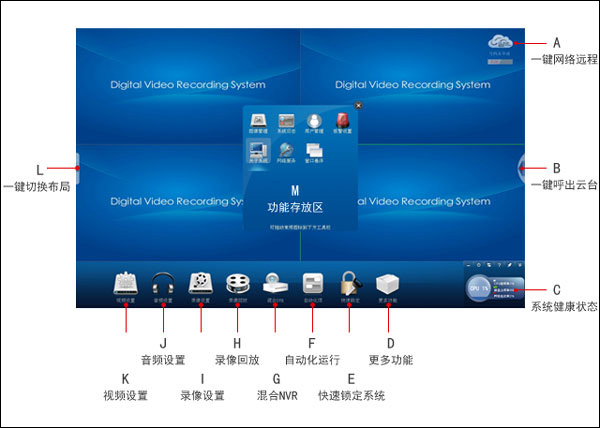Click document icon in mini toolbar

pyautogui.click(x=489, y=265)
